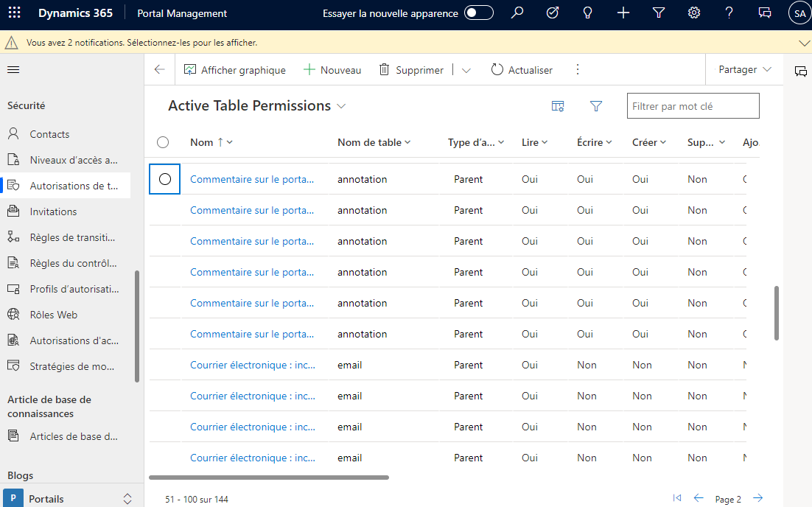Click the quick create plus icon
Viewport: 812px width, 507px height.
[623, 13]
